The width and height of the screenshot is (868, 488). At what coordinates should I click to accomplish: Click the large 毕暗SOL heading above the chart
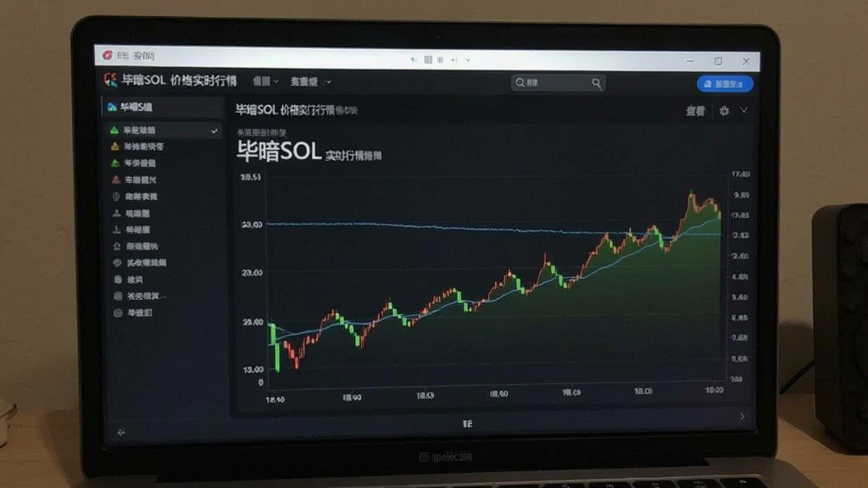coord(279,151)
